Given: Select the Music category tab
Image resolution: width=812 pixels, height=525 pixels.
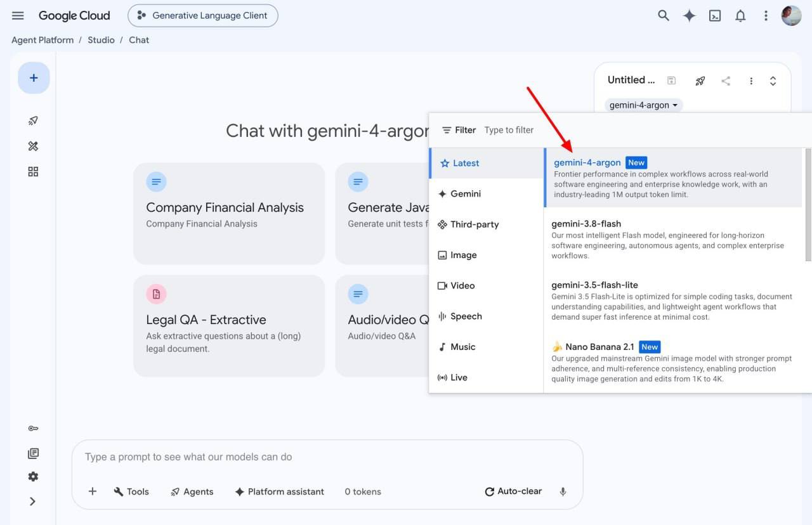Looking at the screenshot, I should coord(487,347).
